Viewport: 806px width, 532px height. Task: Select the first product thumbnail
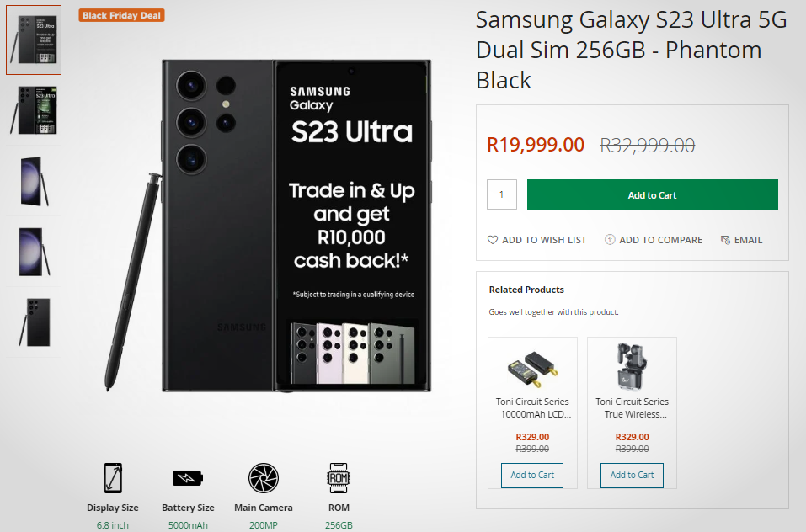(34, 40)
